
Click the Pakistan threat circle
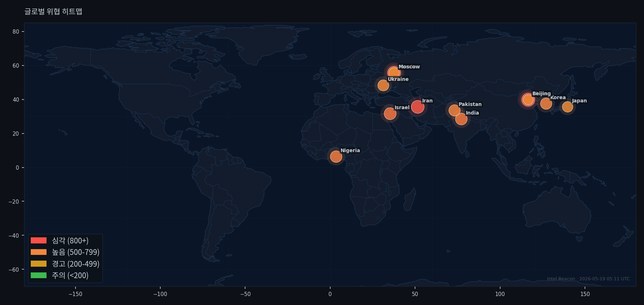[454, 110]
